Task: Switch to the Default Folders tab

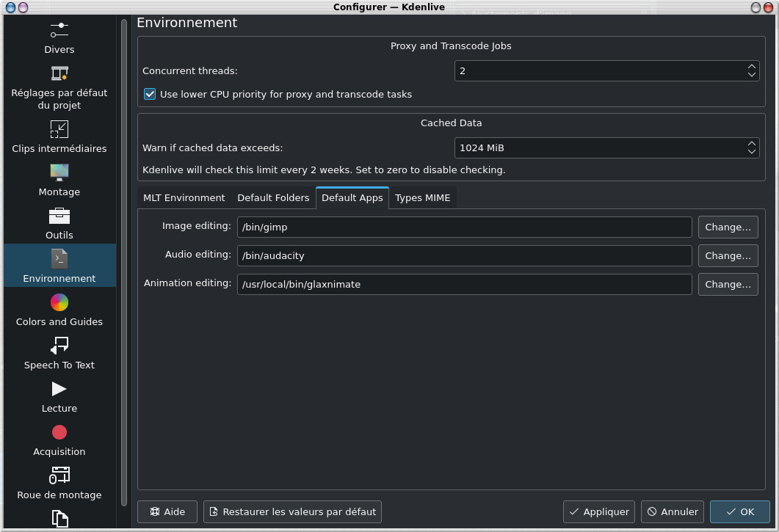Action: point(273,197)
